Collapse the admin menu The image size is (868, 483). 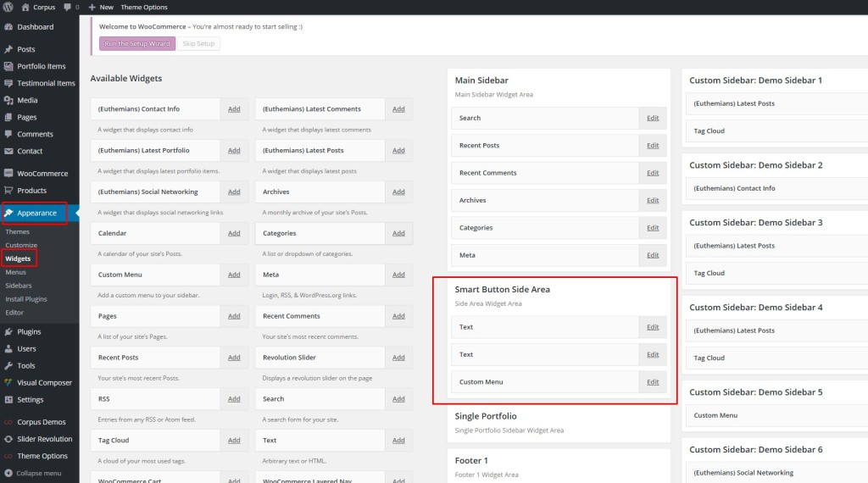pos(32,473)
